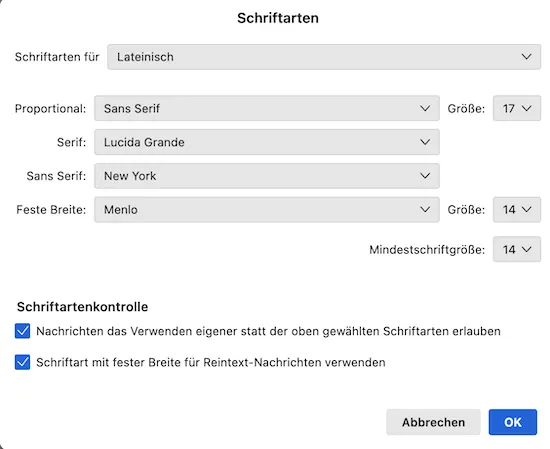This screenshot has height=449, width=550.
Task: Click the Abbrechen button
Action: tap(433, 422)
